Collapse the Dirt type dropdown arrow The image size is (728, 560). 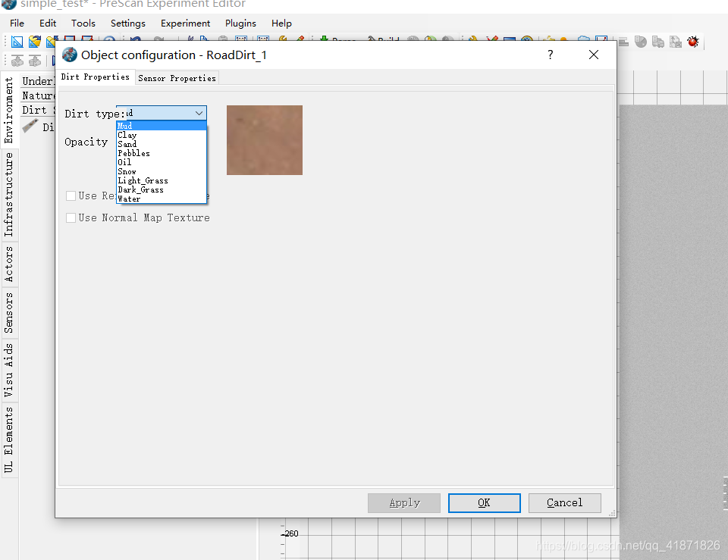(199, 113)
